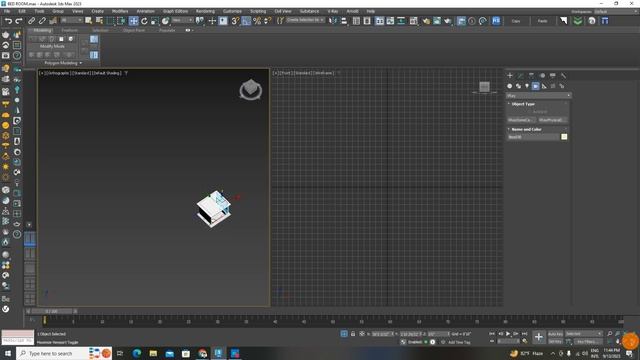Image resolution: width=640 pixels, height=360 pixels.
Task: Toggle Window/Crossing selection mode
Action: coord(121,21)
